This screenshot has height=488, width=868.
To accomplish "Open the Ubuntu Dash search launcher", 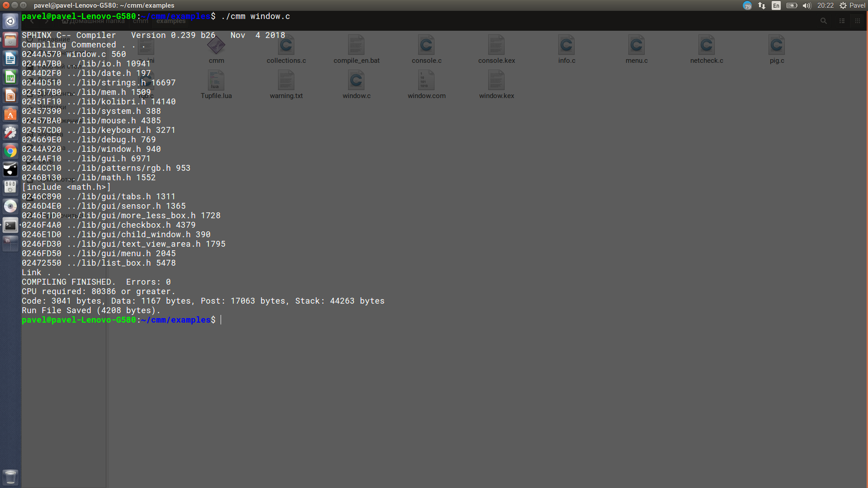I will point(10,21).
